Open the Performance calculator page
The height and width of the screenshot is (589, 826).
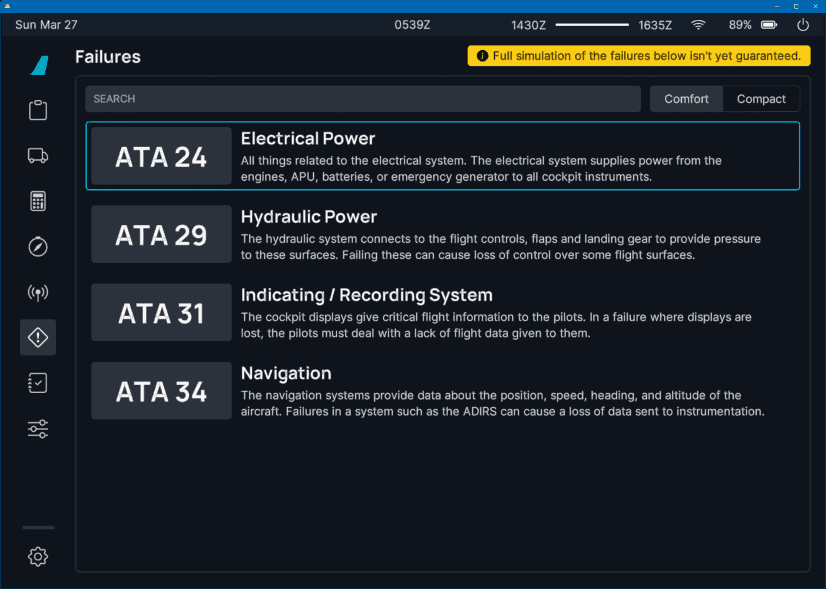(x=38, y=201)
